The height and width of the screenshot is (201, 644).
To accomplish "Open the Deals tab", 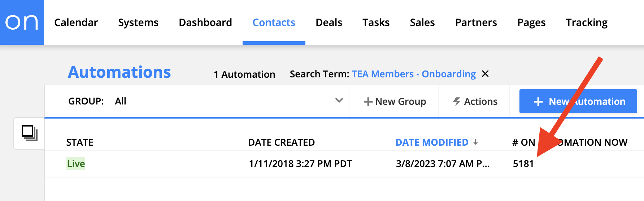I will 328,22.
